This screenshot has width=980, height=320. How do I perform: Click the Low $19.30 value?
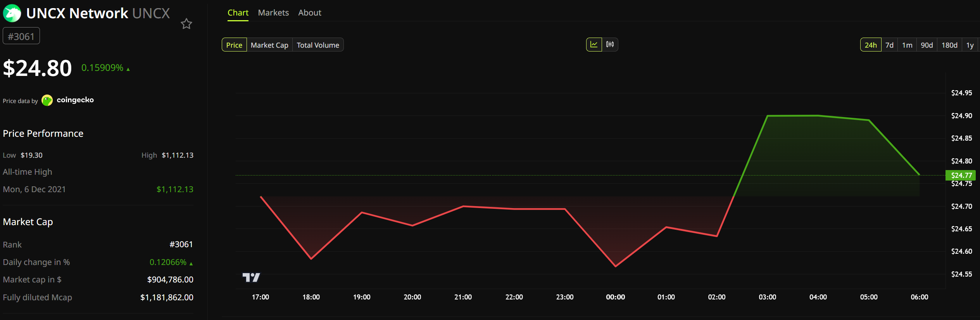(x=31, y=155)
